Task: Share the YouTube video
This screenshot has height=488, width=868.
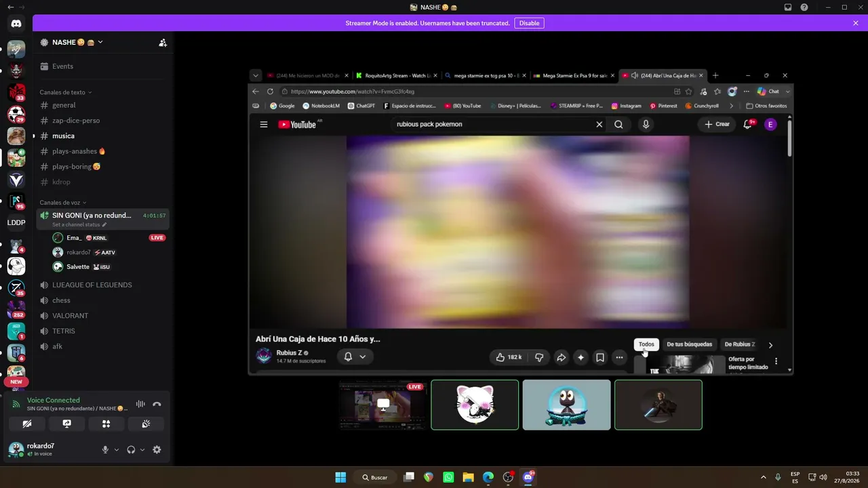Action: pos(561,357)
